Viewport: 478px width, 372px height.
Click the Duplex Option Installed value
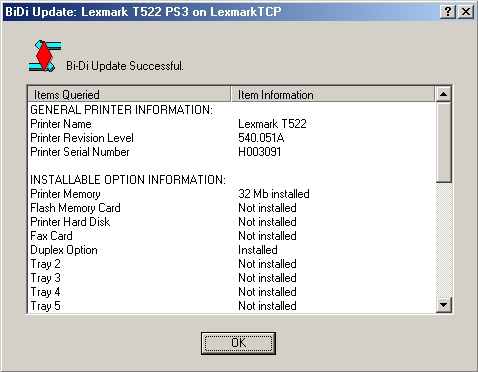pyautogui.click(x=258, y=250)
